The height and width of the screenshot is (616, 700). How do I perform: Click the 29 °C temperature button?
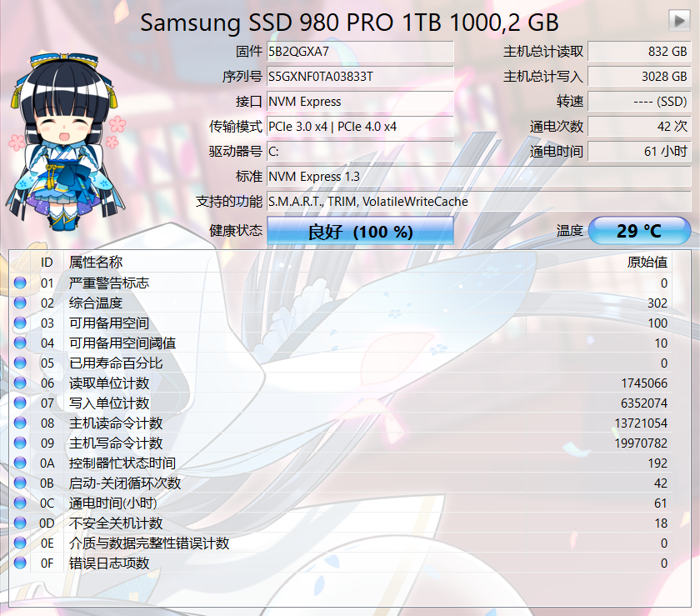[x=639, y=231]
